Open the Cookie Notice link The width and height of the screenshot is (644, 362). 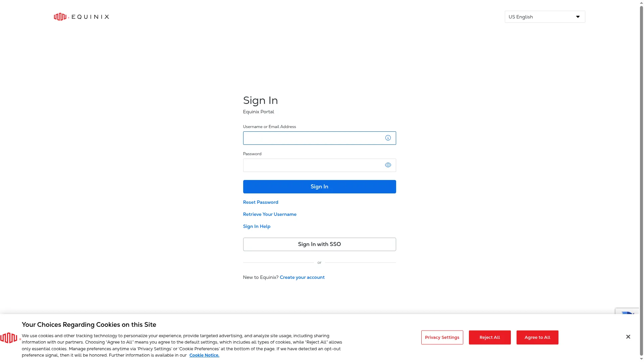tap(204, 355)
